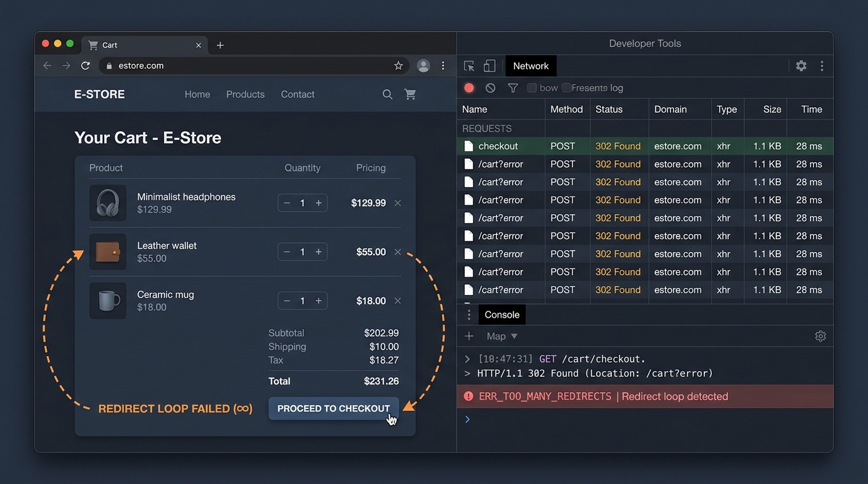Click the browser forward arrow
This screenshot has height=484, width=868.
pyautogui.click(x=66, y=66)
